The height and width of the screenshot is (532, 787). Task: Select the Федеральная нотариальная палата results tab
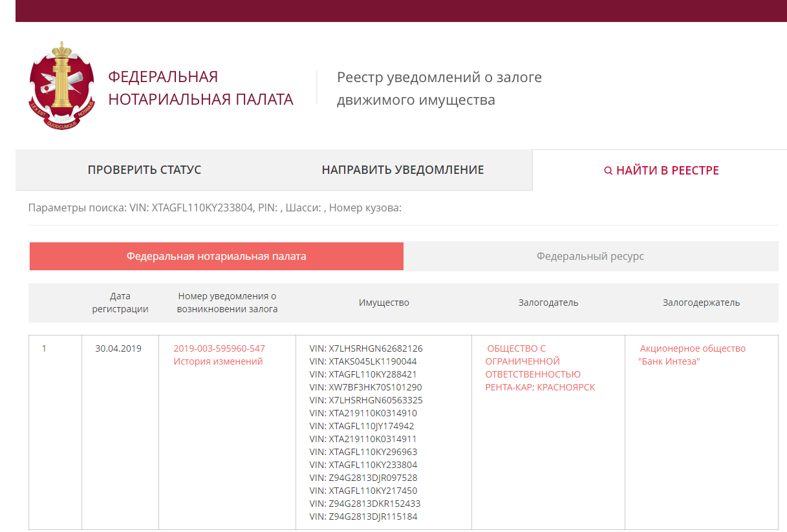[216, 256]
